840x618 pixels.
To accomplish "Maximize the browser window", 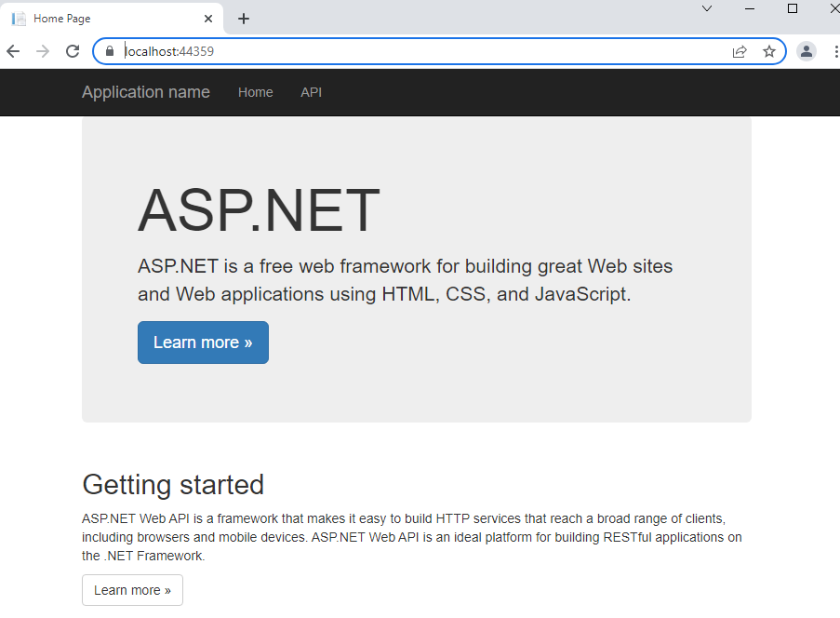I will [x=793, y=8].
